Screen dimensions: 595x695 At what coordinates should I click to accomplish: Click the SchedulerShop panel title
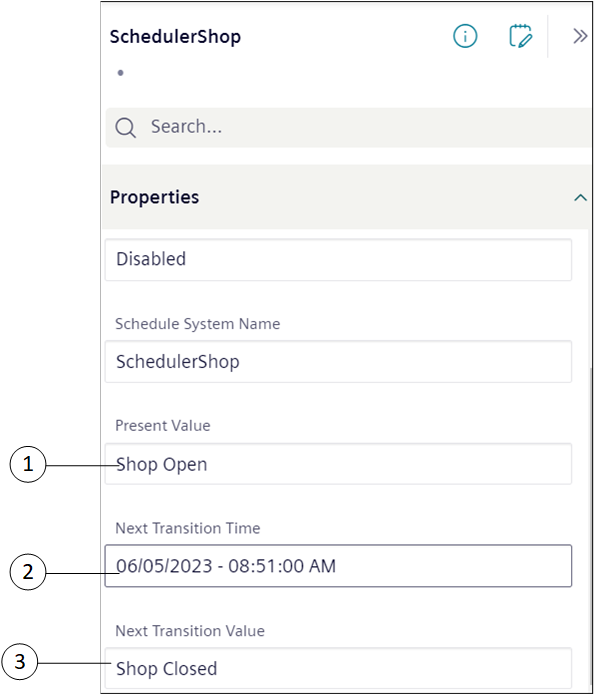[175, 37]
